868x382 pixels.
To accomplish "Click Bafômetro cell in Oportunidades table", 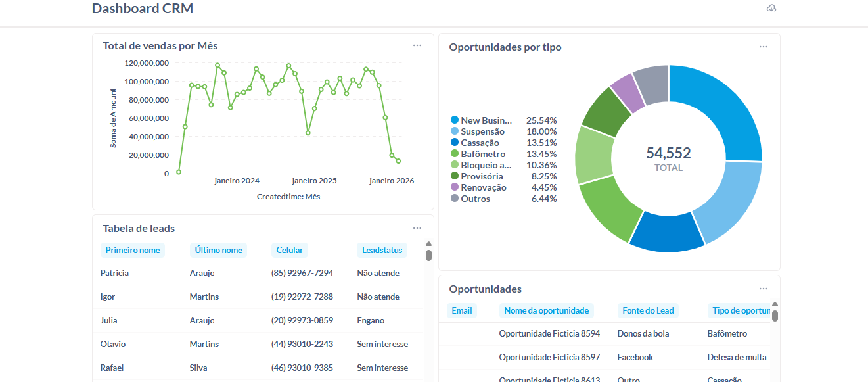I will [x=727, y=333].
